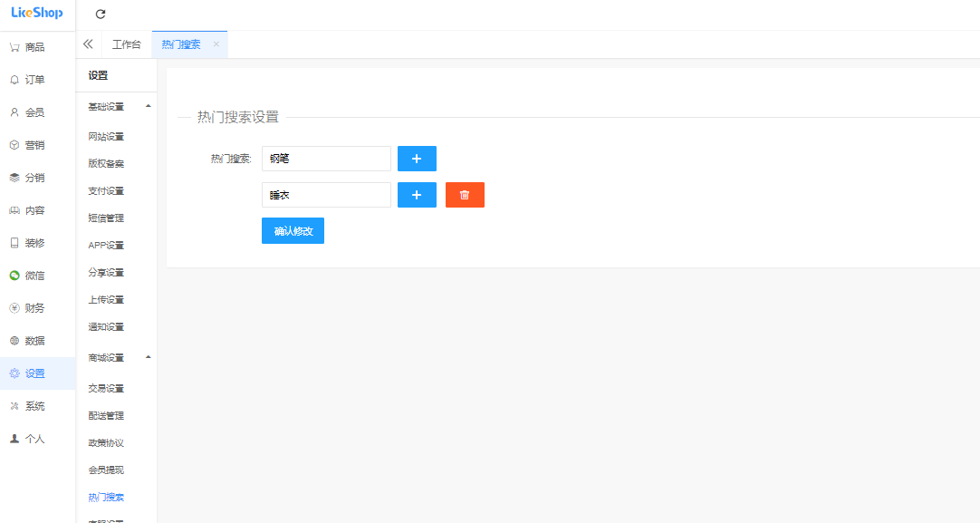The image size is (980, 523).
Task: Open 配送管理 settings
Action: pyautogui.click(x=106, y=415)
